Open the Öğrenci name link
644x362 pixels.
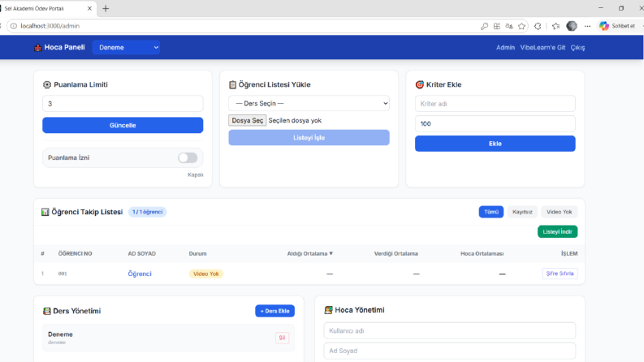(x=140, y=274)
